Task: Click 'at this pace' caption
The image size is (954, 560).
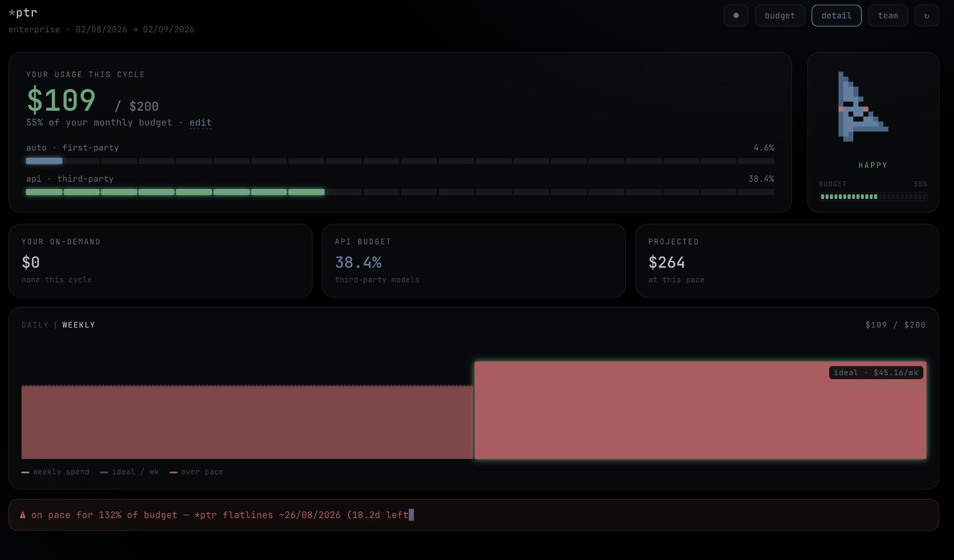Action: tap(676, 280)
